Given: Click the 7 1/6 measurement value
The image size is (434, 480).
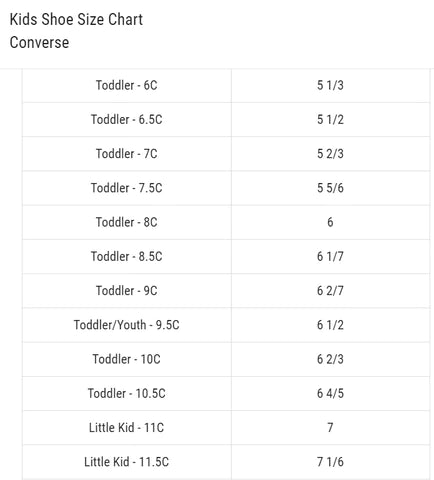Looking at the screenshot, I should click(330, 462).
